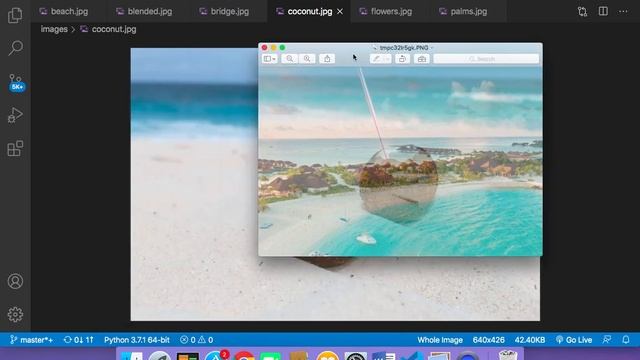
Task: Click the Highlight pen tool in Preview
Action: coord(376,59)
